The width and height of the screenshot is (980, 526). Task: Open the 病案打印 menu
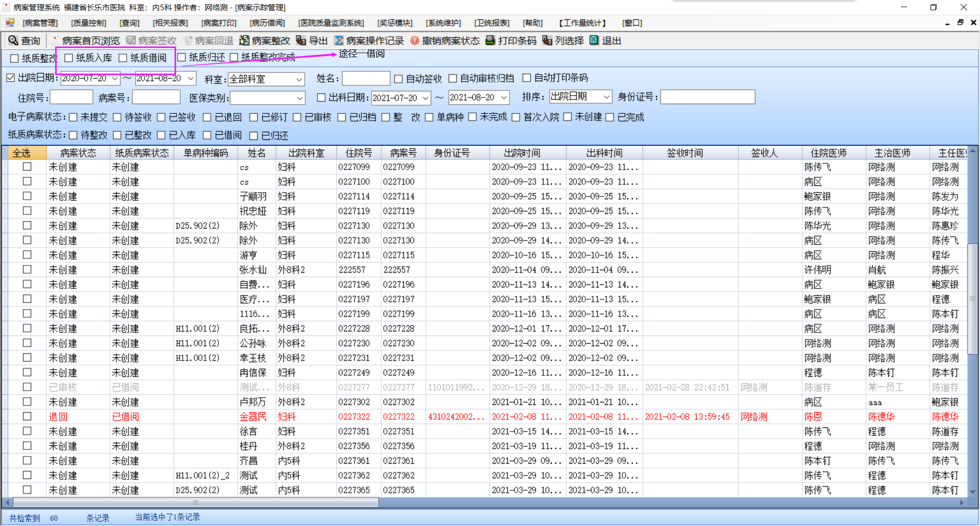point(219,23)
